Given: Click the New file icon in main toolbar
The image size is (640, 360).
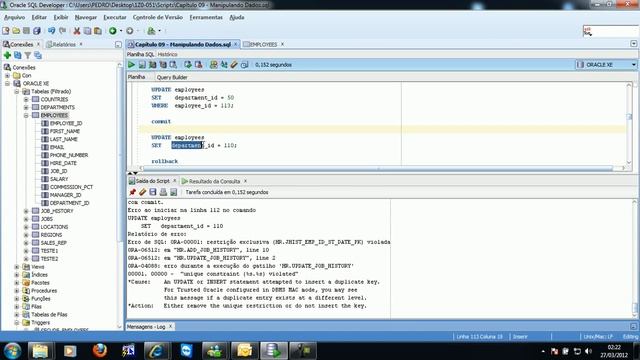Looking at the screenshot, I should (6, 31).
